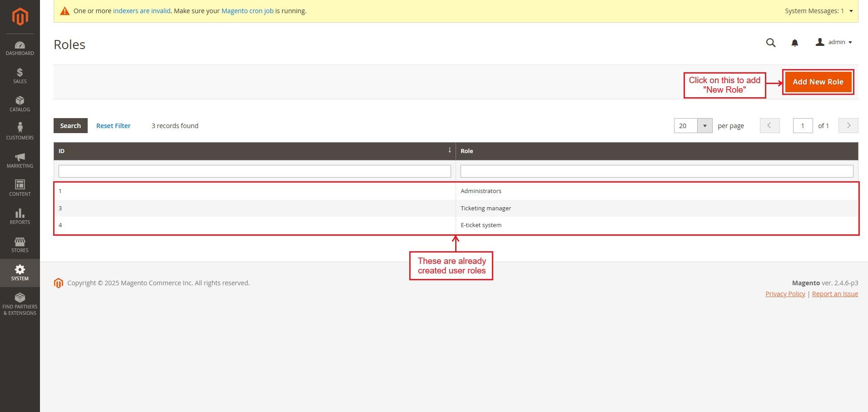Open the Catalog sidebar icon
The width and height of the screenshot is (868, 412).
(20, 104)
